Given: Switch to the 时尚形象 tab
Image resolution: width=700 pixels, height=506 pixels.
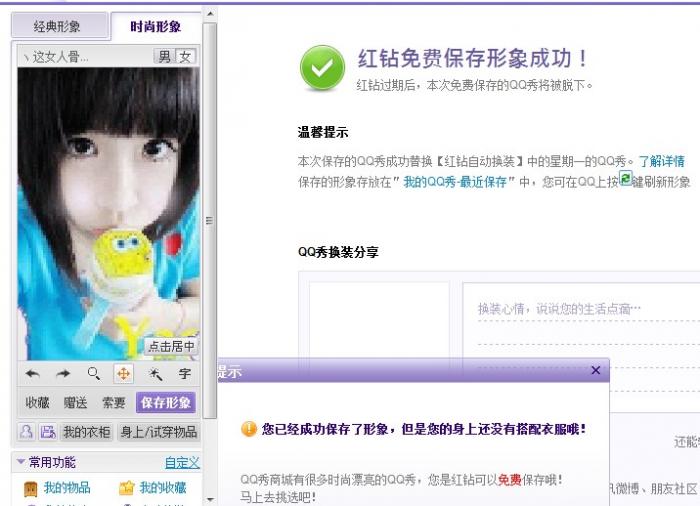Looking at the screenshot, I should (156, 26).
